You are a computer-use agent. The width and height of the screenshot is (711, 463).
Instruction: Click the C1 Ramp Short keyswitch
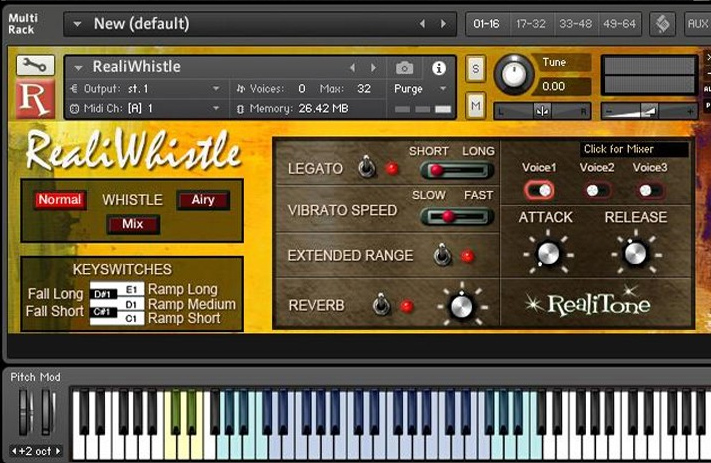(131, 318)
